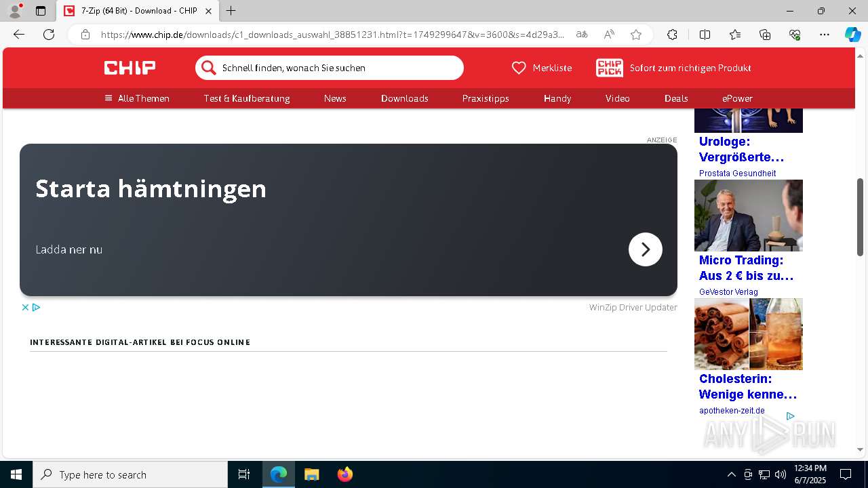The width and height of the screenshot is (868, 488).
Task: Open Video menu item
Action: point(618,98)
